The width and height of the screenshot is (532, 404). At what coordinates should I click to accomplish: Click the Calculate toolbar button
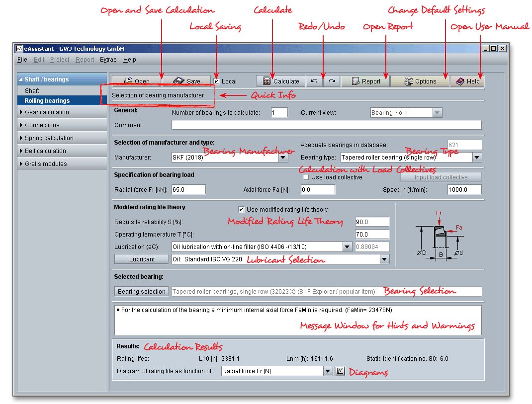pyautogui.click(x=281, y=81)
